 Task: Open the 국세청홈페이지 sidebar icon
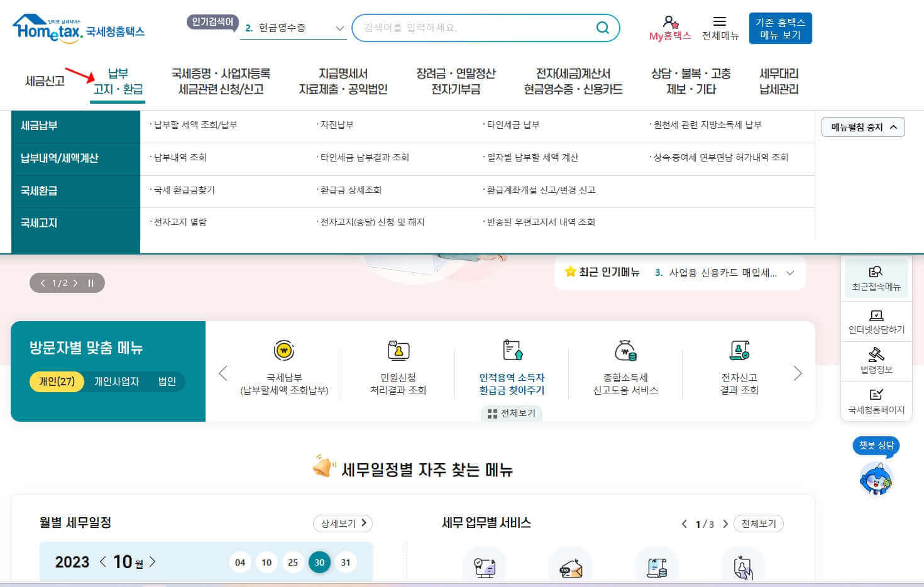point(876,400)
